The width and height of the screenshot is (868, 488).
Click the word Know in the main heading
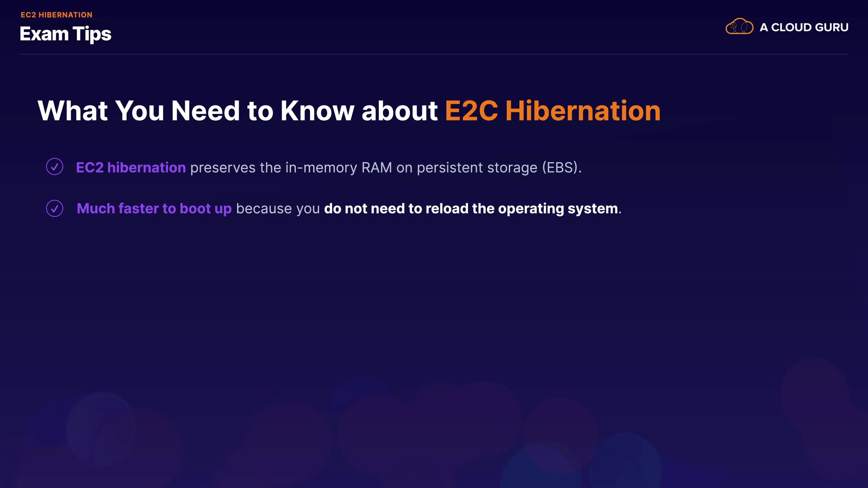click(317, 111)
